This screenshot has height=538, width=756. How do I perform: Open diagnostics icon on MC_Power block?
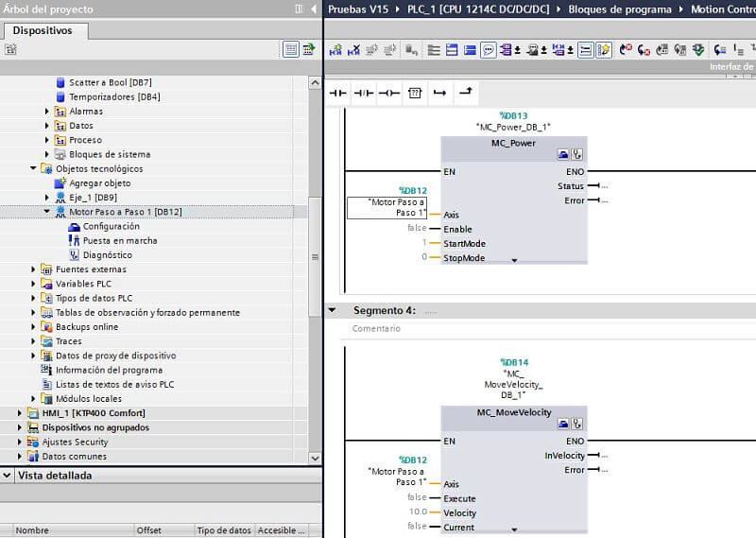(x=577, y=153)
